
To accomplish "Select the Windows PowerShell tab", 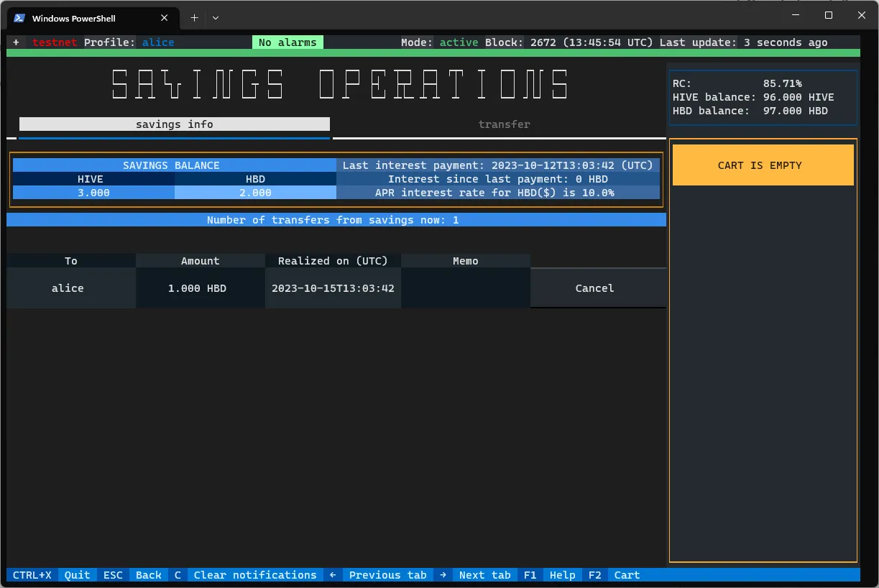I will click(92, 18).
